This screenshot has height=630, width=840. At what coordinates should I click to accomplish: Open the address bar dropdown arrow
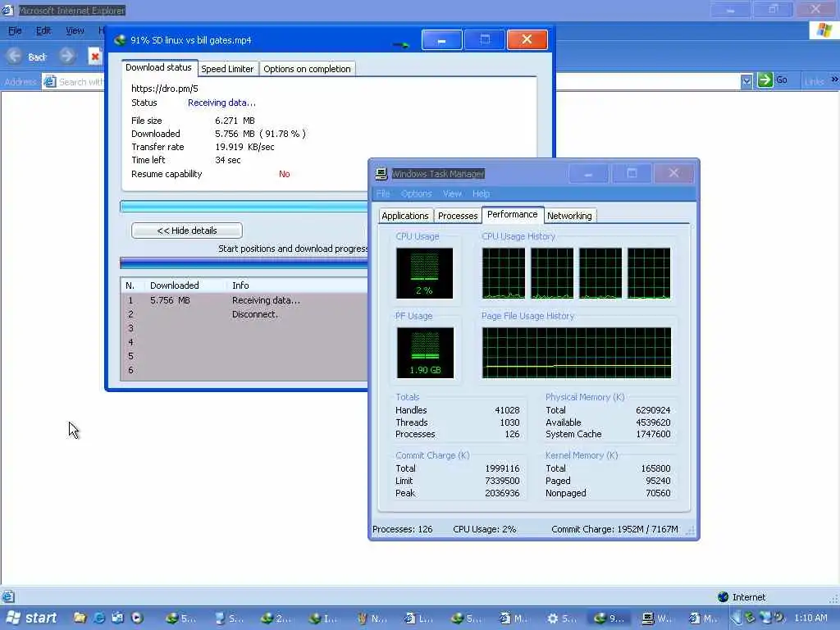click(746, 81)
